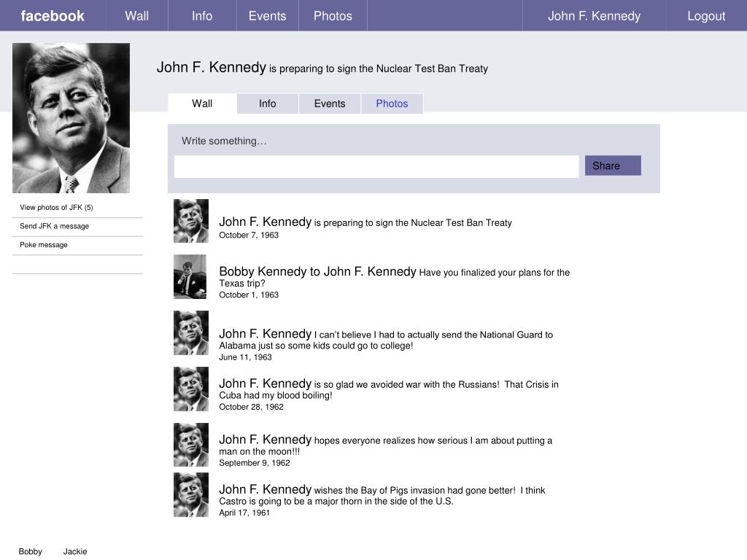Open Info in the top navigation bar
The height and width of the screenshot is (560, 747).
tap(202, 16)
